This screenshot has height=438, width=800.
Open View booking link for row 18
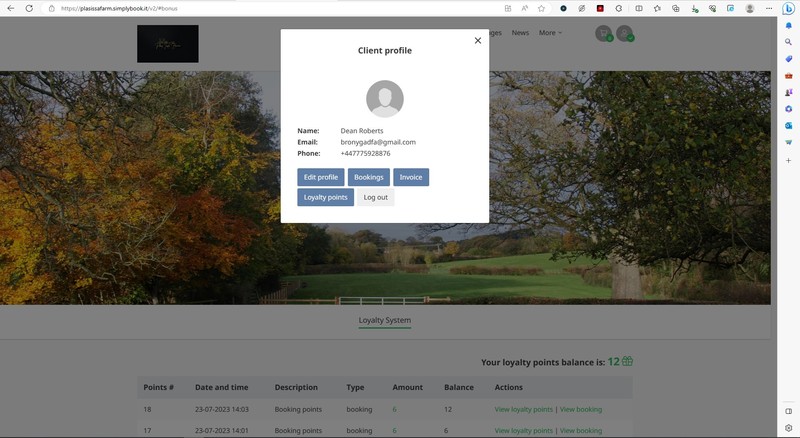(x=581, y=409)
